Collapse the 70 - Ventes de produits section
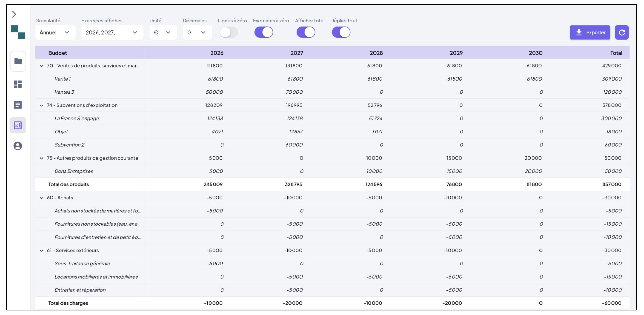The width and height of the screenshot is (644, 315). [x=41, y=65]
